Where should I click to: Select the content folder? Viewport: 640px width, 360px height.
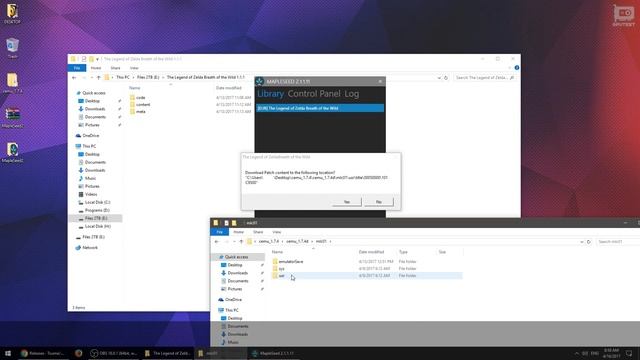(143, 104)
